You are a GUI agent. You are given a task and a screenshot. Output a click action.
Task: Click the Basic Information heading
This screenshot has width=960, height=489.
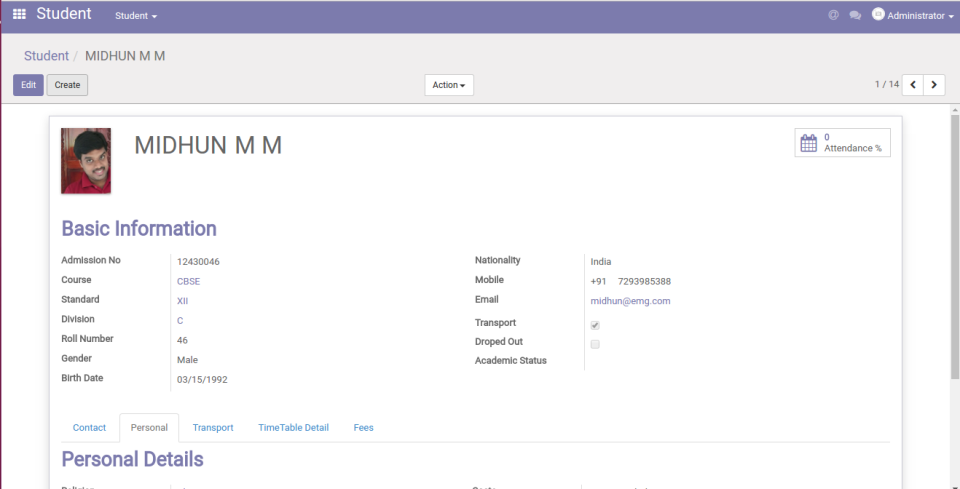(139, 228)
